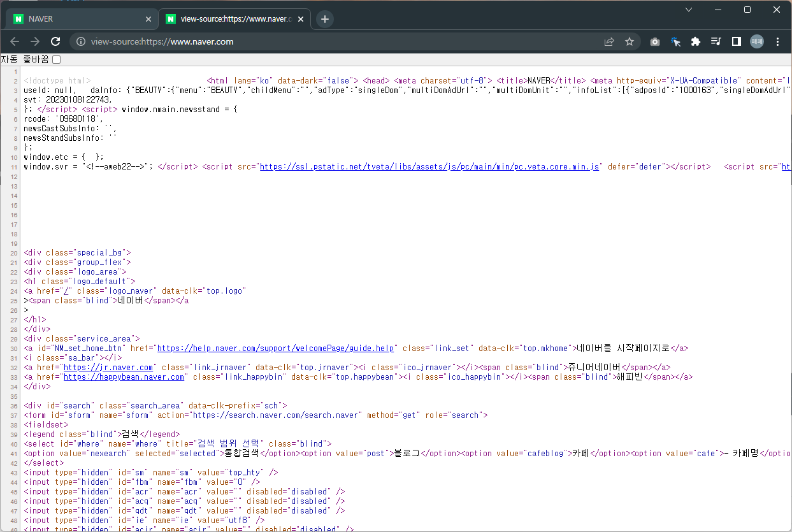
Task: Click the span class="blind" 네이버 line
Action: (x=106, y=301)
